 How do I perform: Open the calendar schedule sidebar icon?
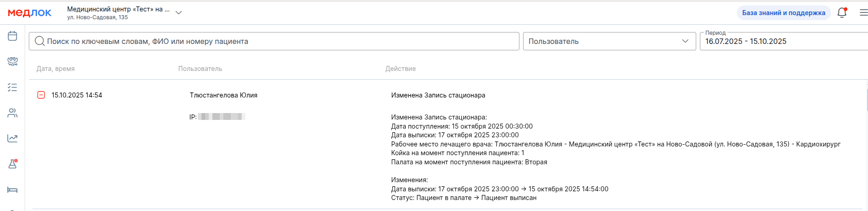(x=12, y=36)
